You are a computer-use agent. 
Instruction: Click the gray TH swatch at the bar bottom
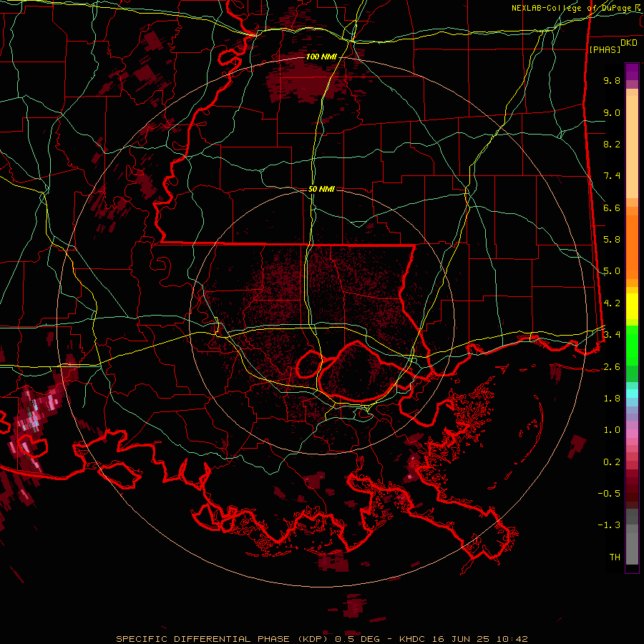coord(632,549)
